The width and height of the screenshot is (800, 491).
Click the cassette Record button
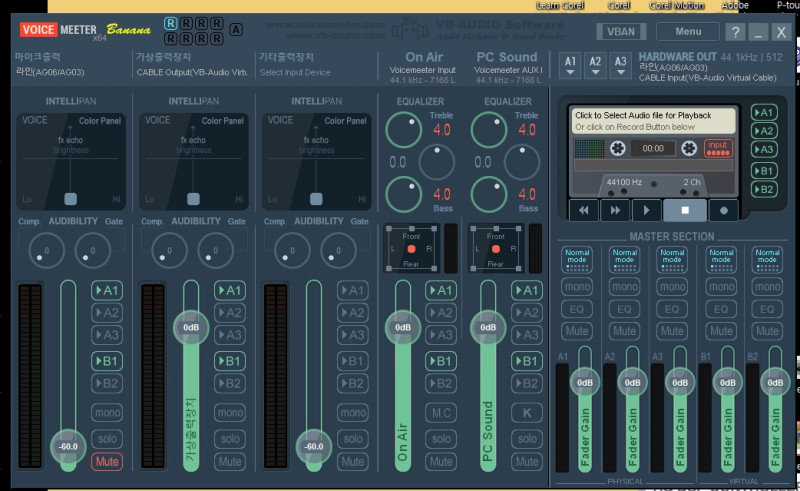click(x=724, y=211)
